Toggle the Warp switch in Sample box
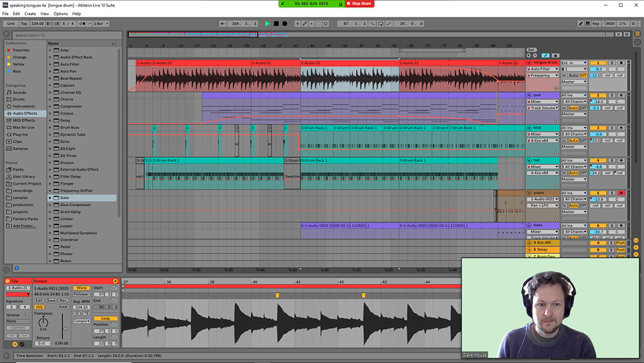Screen dimensions: 644x363 82,288
